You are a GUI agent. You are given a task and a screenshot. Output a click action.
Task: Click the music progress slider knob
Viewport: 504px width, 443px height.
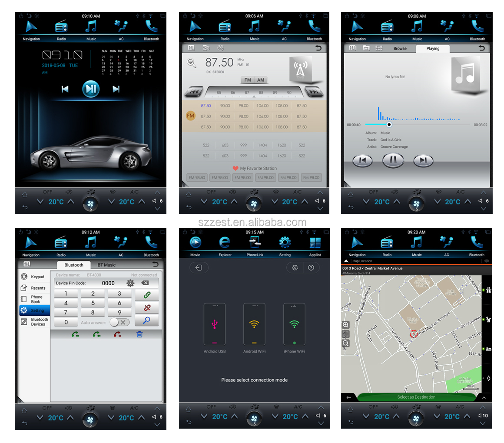pos(389,124)
